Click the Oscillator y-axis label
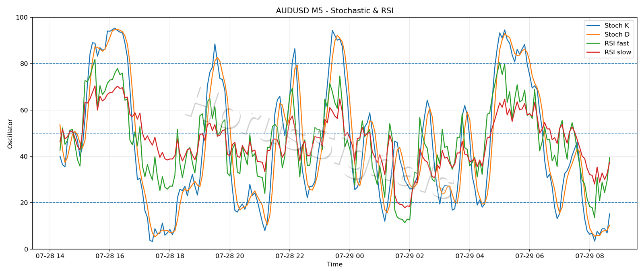The image size is (644, 276). pyautogui.click(x=10, y=134)
